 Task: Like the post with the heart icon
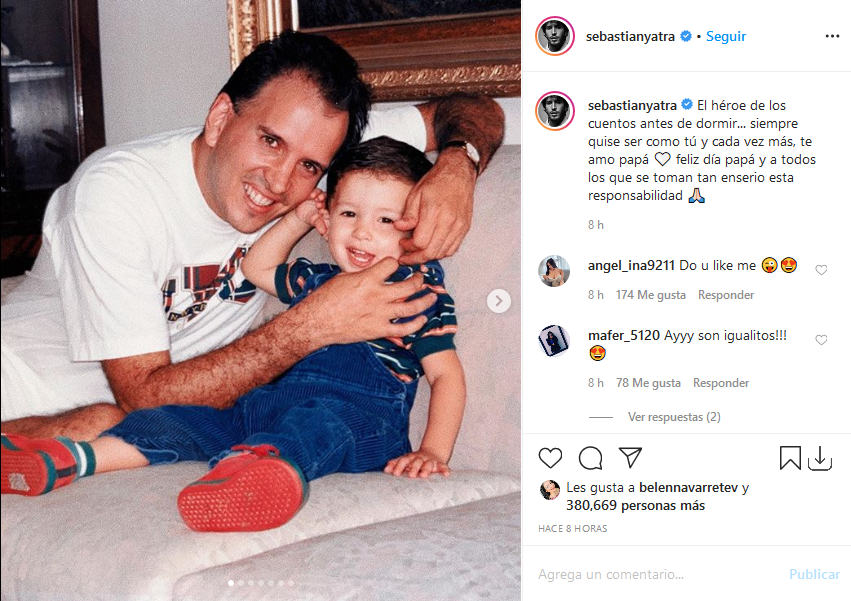(x=550, y=458)
